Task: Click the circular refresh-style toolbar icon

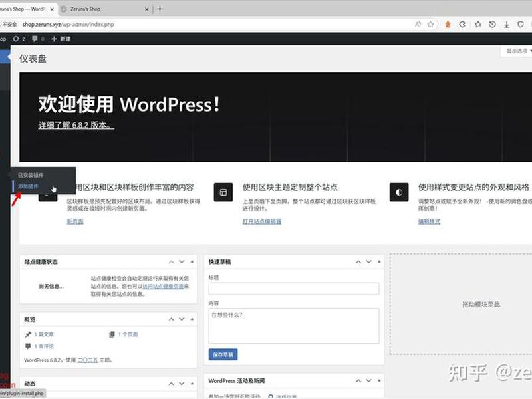Action: coord(462,25)
